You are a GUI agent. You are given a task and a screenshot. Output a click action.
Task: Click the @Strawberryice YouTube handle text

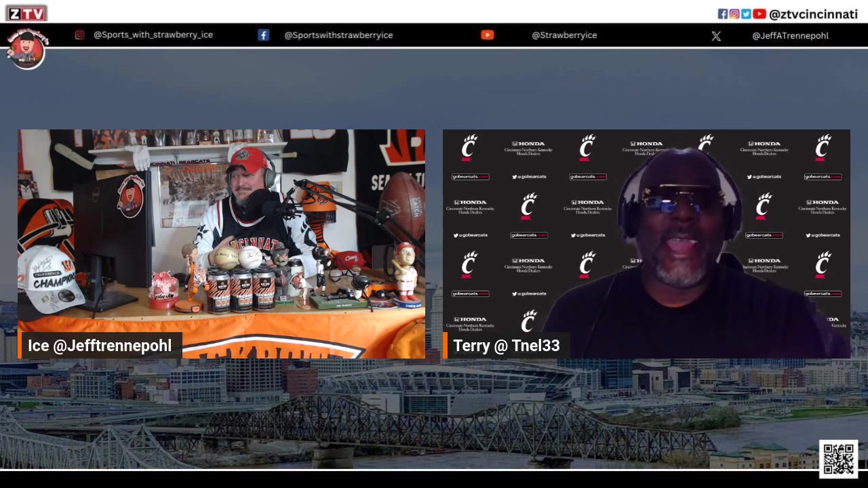(564, 35)
